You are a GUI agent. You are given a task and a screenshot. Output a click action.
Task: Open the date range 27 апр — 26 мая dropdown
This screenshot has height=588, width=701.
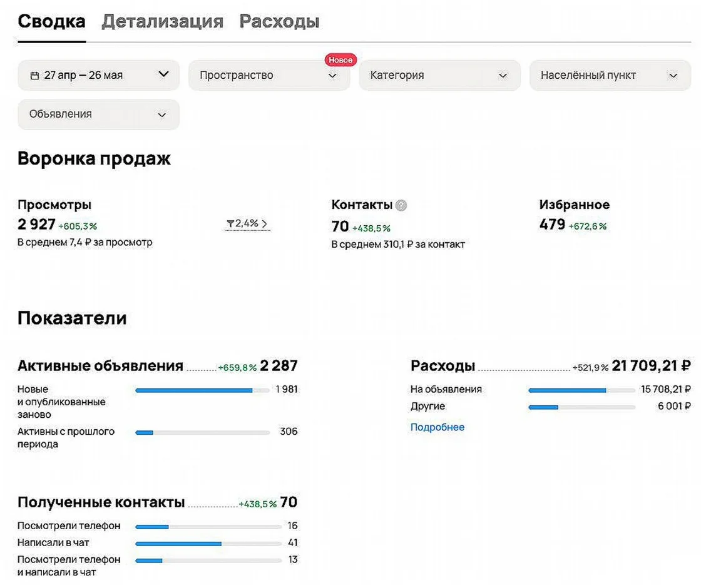[x=99, y=75]
